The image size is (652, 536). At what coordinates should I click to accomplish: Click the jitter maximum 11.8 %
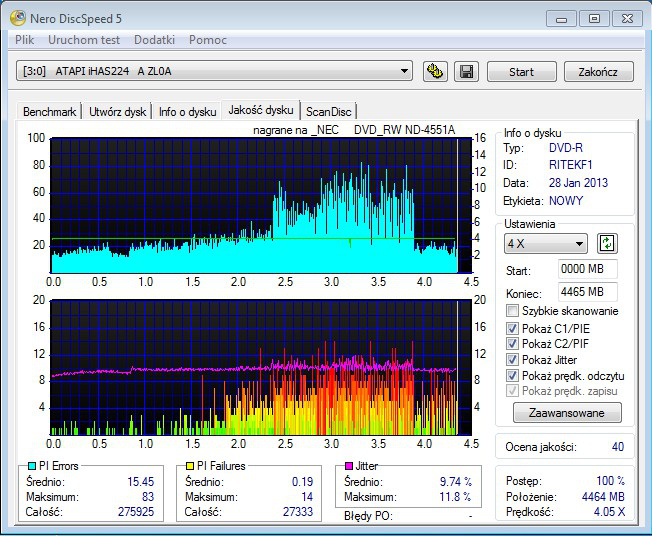pyautogui.click(x=456, y=496)
